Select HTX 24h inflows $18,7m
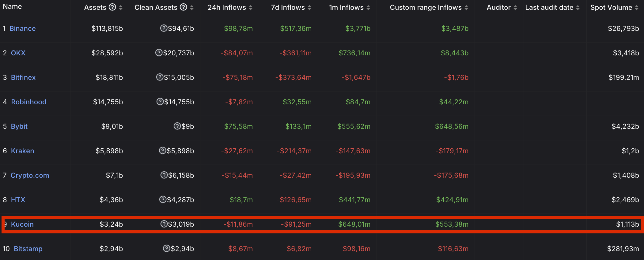The image size is (644, 260). (x=241, y=200)
